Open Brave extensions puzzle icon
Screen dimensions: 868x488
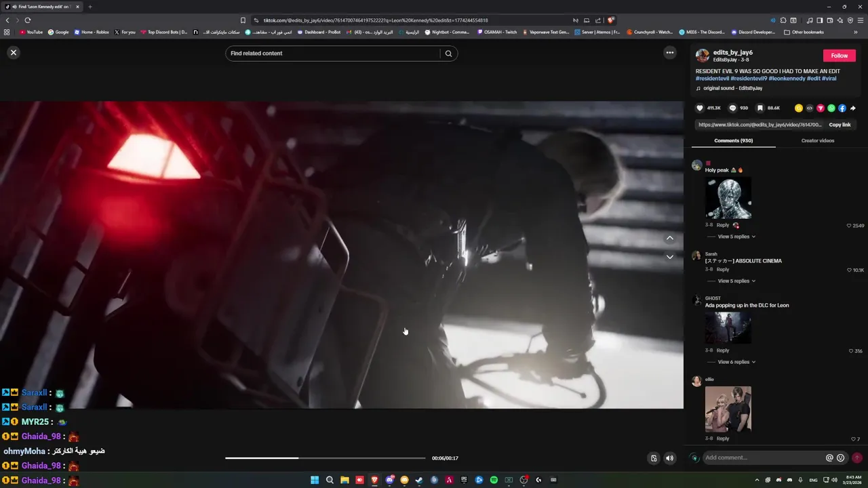click(x=783, y=20)
